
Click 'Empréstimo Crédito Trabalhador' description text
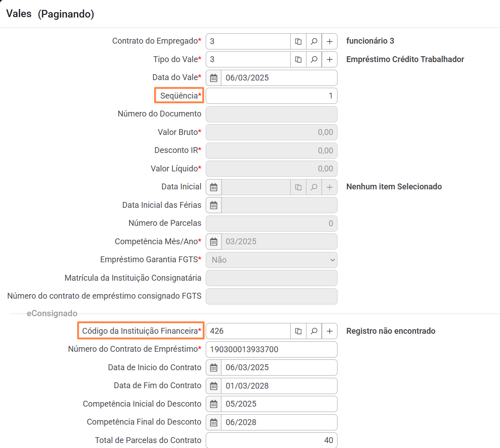(x=405, y=59)
